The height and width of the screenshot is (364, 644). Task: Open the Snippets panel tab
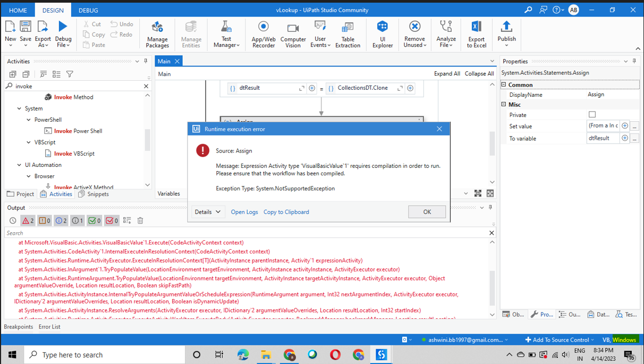[x=94, y=194]
